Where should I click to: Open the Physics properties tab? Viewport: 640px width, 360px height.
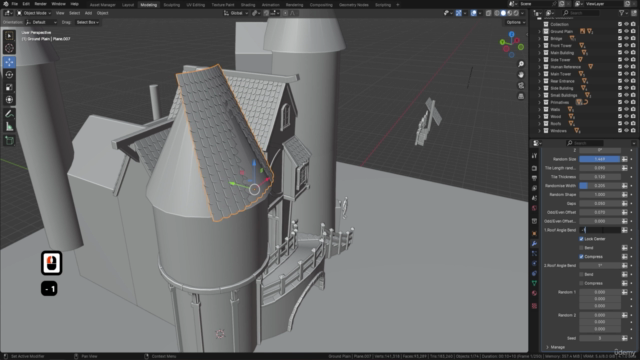[x=534, y=263]
